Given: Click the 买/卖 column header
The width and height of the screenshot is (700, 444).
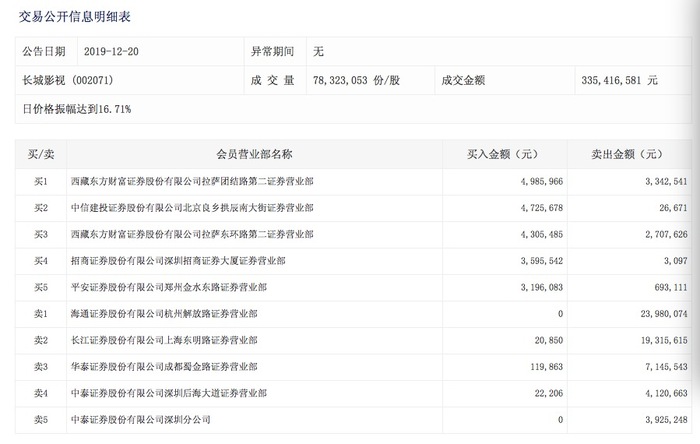Looking at the screenshot, I should 41,154.
